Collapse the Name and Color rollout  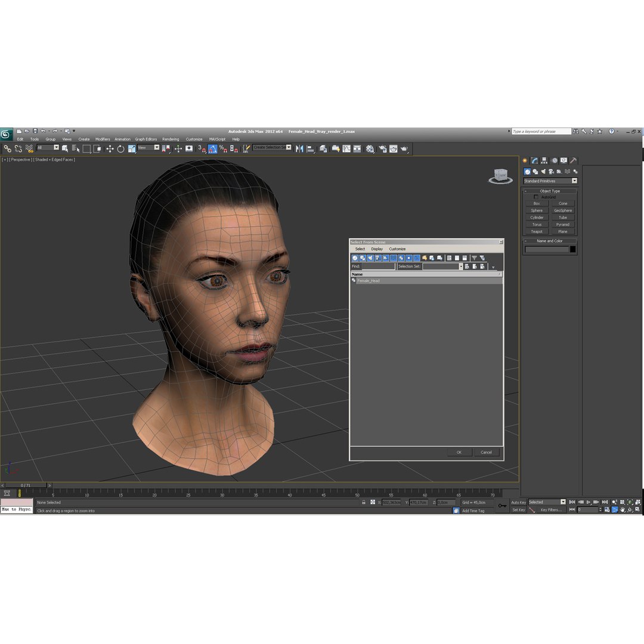coord(550,241)
